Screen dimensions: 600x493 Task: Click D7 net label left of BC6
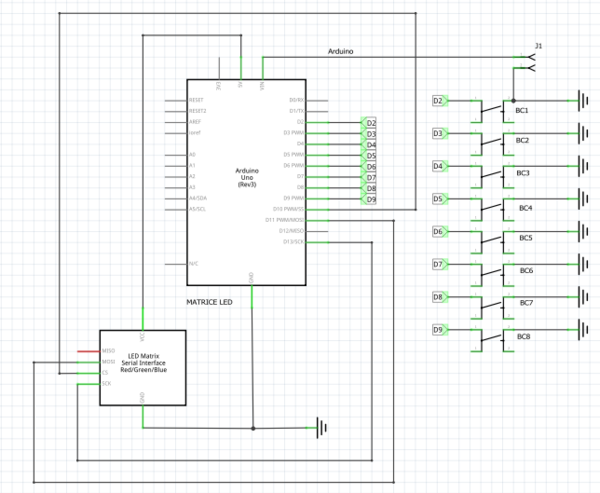[x=439, y=265]
